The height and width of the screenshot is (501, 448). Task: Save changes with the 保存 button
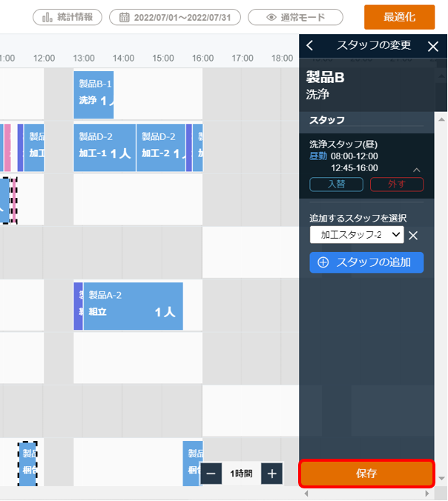[x=366, y=473]
